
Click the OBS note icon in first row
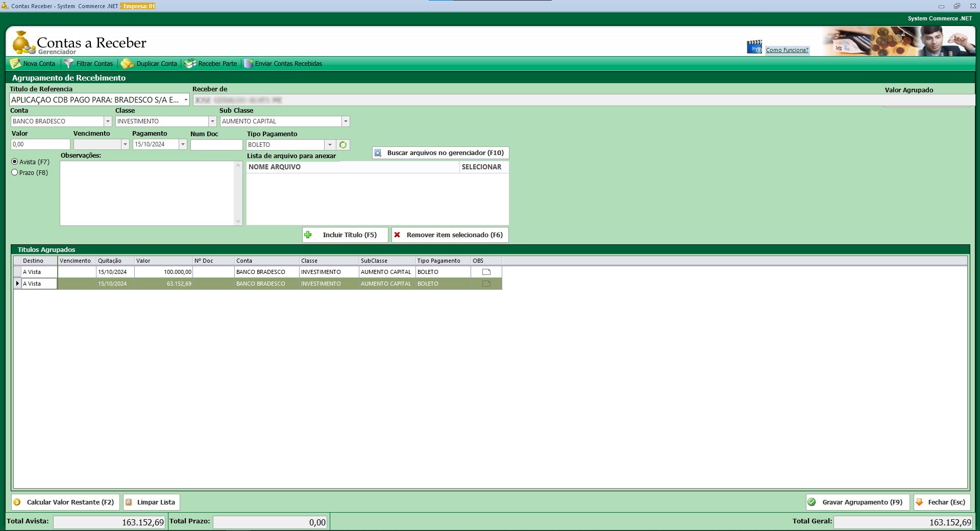pos(486,272)
